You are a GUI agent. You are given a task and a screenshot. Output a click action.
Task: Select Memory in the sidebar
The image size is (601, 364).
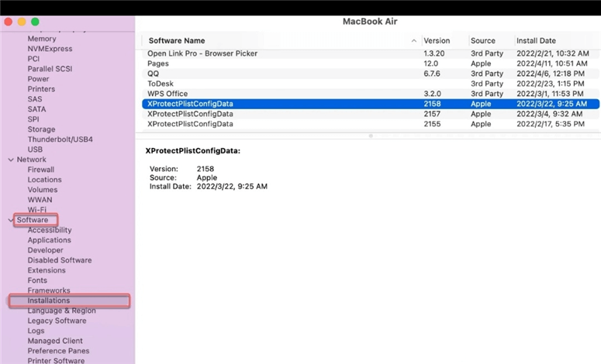[x=42, y=39]
